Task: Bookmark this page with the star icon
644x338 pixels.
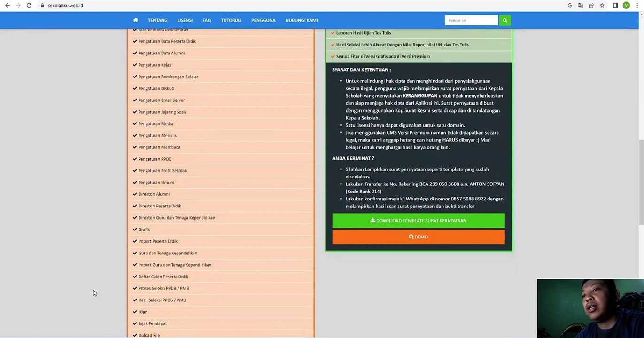Action: (x=602, y=5)
